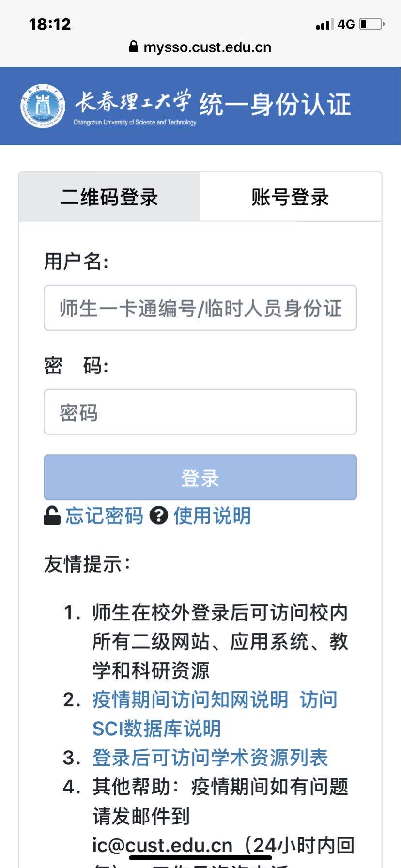
Task: Open 登录后可访问学术资源列表 link
Action: click(x=210, y=758)
